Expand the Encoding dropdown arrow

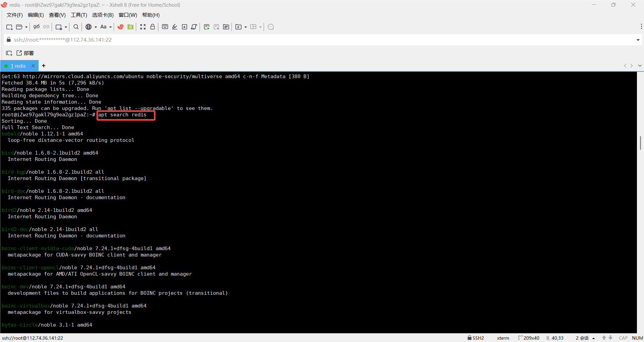[x=96, y=27]
